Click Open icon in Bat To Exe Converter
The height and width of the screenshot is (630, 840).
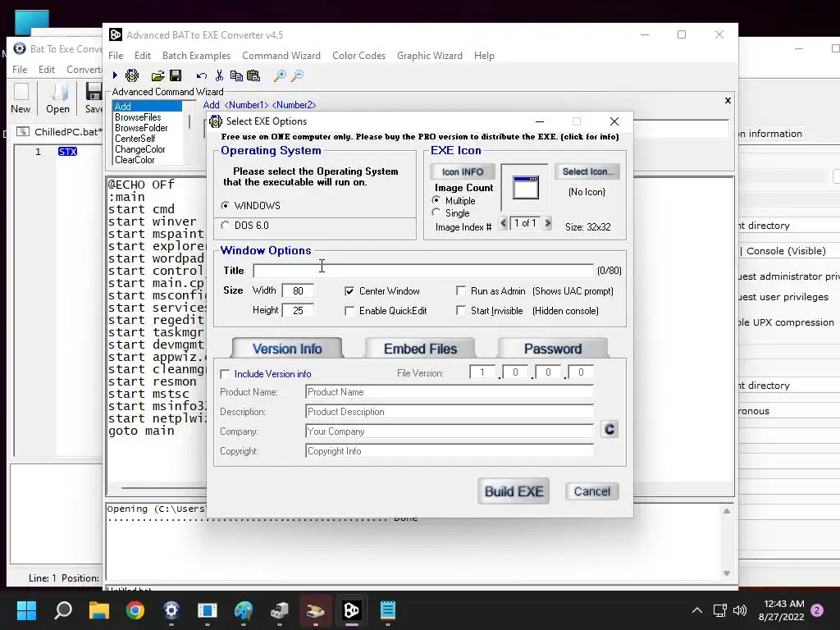click(x=58, y=98)
